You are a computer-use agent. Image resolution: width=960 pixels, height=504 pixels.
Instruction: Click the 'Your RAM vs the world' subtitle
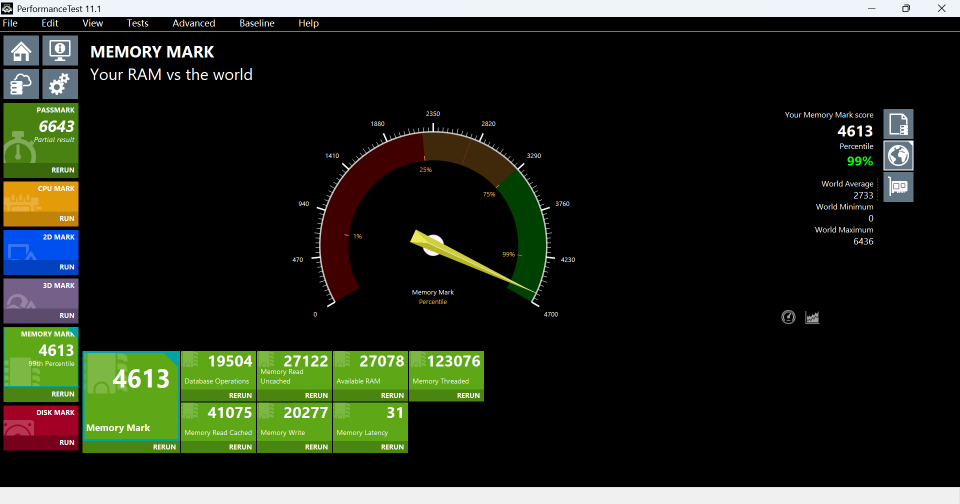tap(171, 75)
